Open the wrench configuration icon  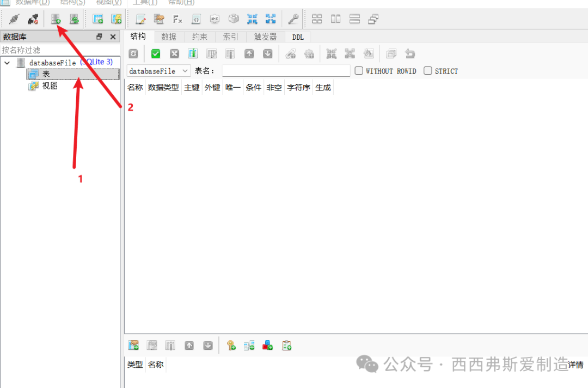click(293, 19)
